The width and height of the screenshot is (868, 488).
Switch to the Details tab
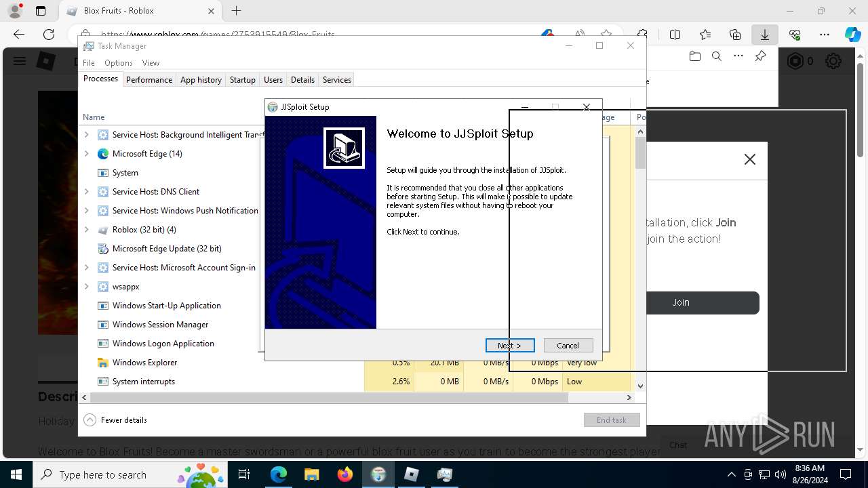click(302, 80)
